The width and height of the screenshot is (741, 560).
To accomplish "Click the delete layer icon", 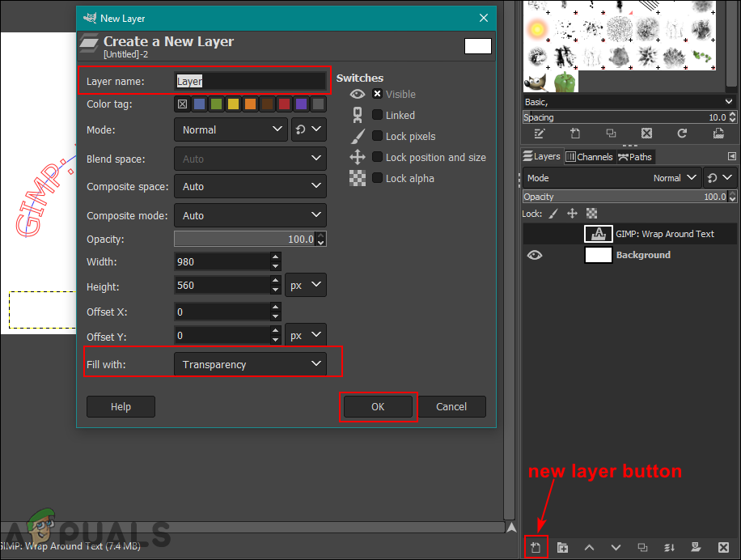I will [723, 547].
